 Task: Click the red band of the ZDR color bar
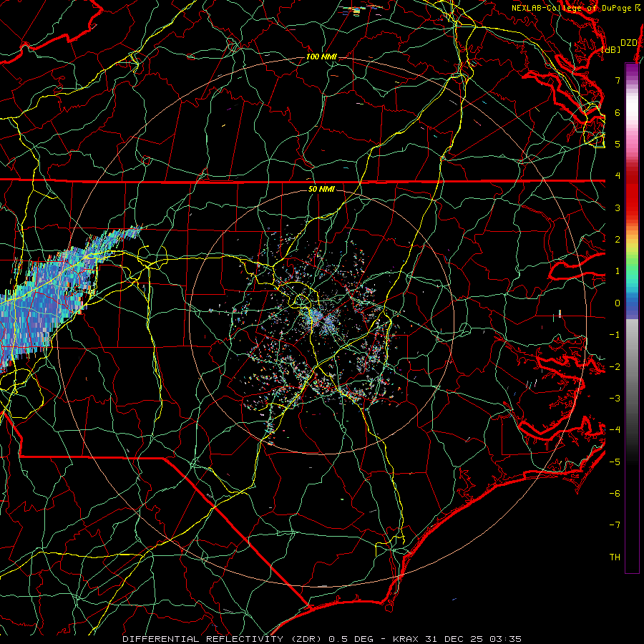pyautogui.click(x=632, y=193)
